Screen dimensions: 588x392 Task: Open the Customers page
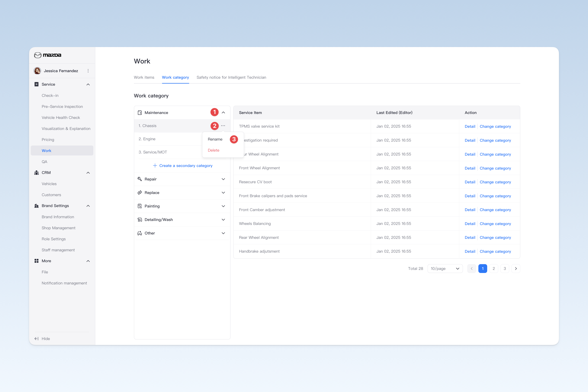coord(51,195)
